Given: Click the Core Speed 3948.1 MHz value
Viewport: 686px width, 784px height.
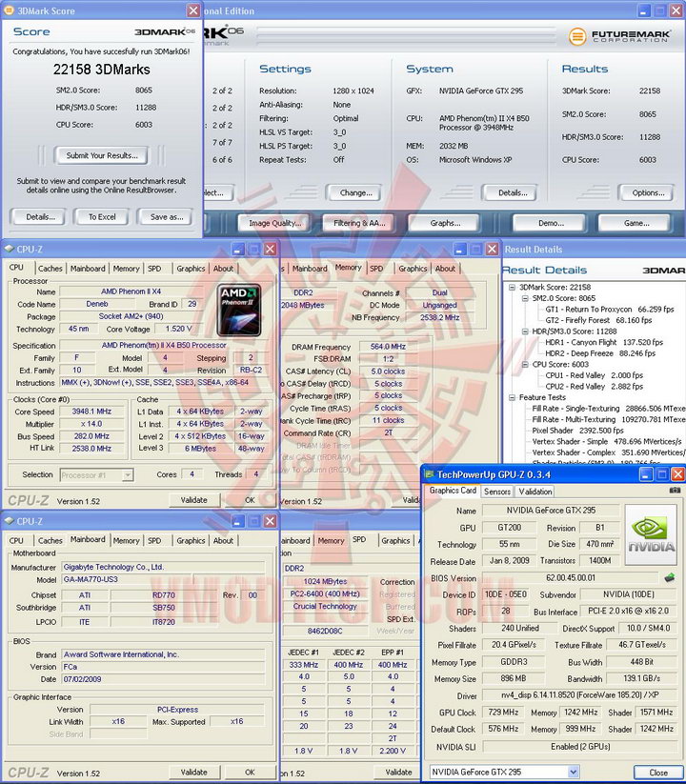Looking at the screenshot, I should (x=91, y=412).
